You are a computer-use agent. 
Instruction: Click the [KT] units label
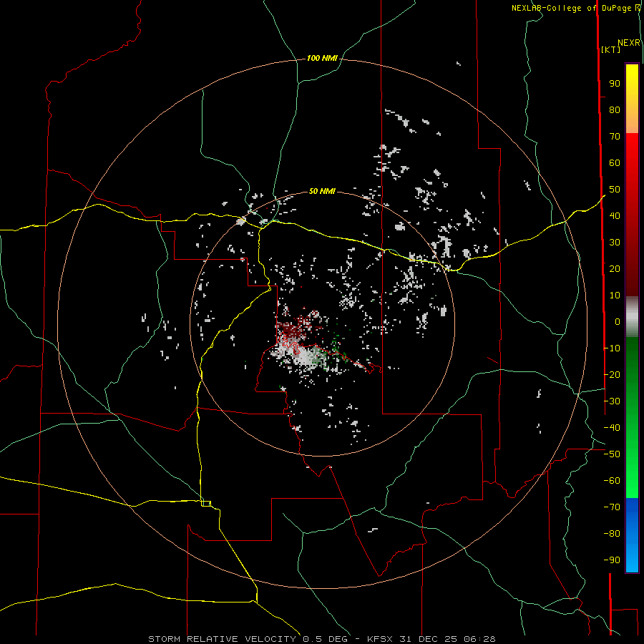(x=611, y=49)
